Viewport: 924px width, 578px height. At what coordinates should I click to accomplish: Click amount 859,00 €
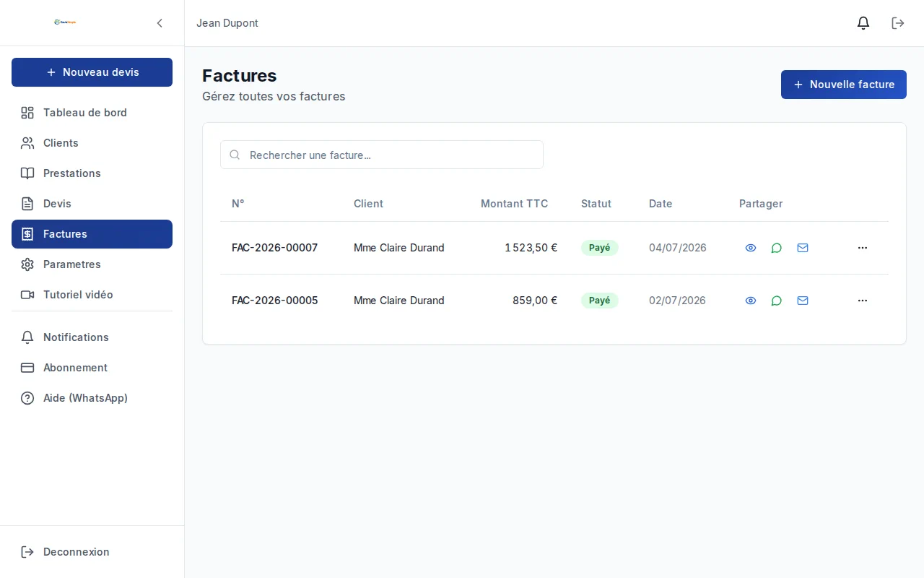click(x=535, y=301)
